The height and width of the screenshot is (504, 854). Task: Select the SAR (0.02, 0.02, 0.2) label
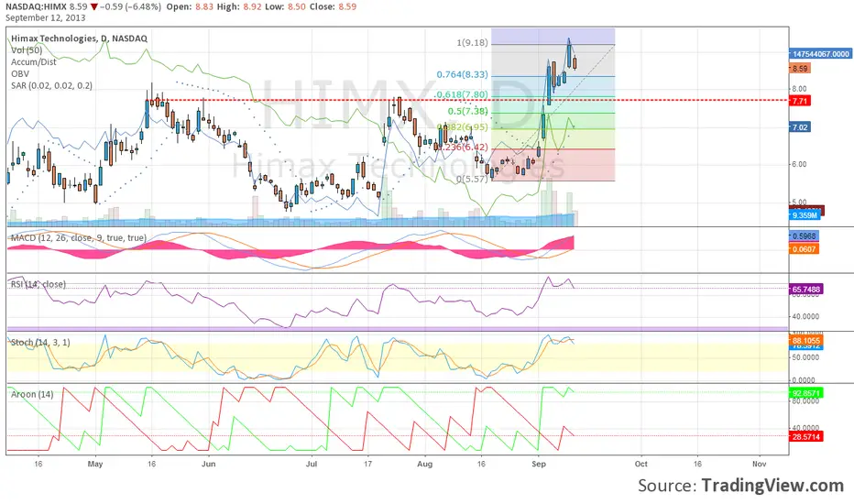point(51,85)
